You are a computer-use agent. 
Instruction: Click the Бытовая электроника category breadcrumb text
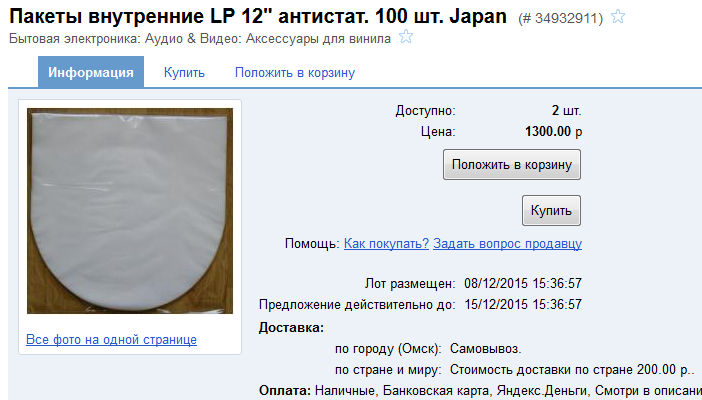pyautogui.click(x=75, y=39)
